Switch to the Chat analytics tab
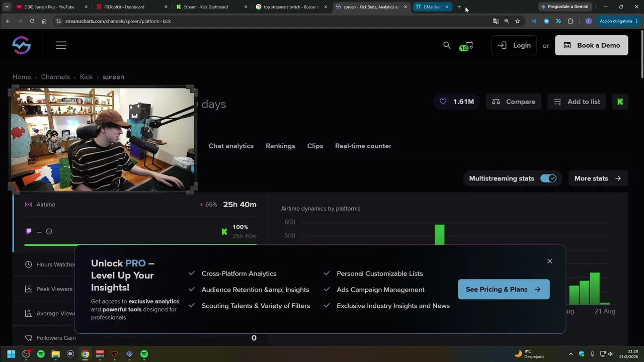 [x=231, y=146]
